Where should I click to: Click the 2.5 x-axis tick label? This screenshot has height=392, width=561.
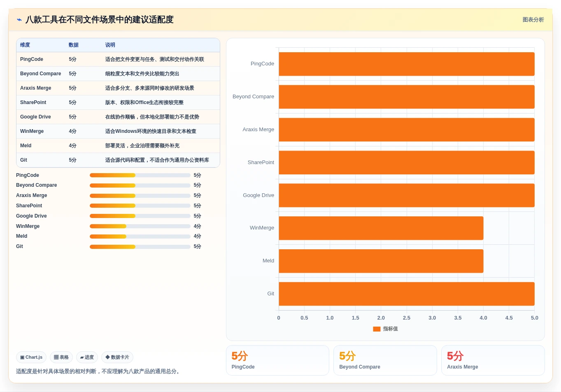point(407,318)
